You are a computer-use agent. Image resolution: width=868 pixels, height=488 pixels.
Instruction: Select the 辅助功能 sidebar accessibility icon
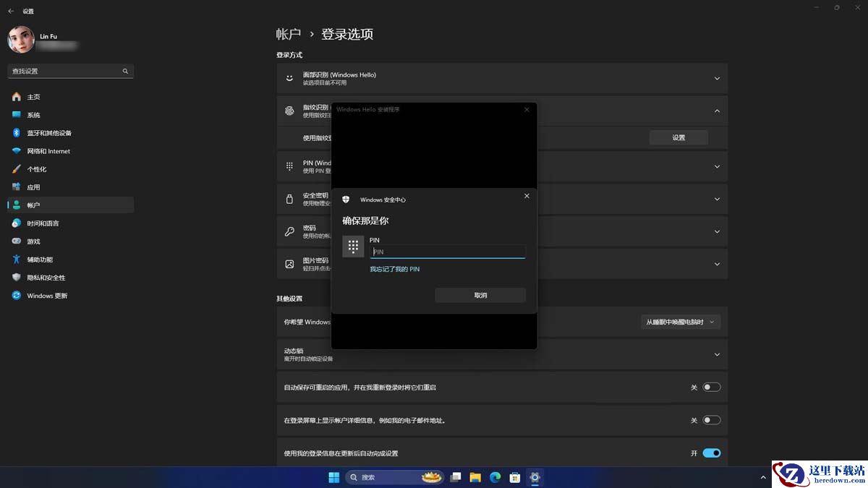click(x=17, y=260)
